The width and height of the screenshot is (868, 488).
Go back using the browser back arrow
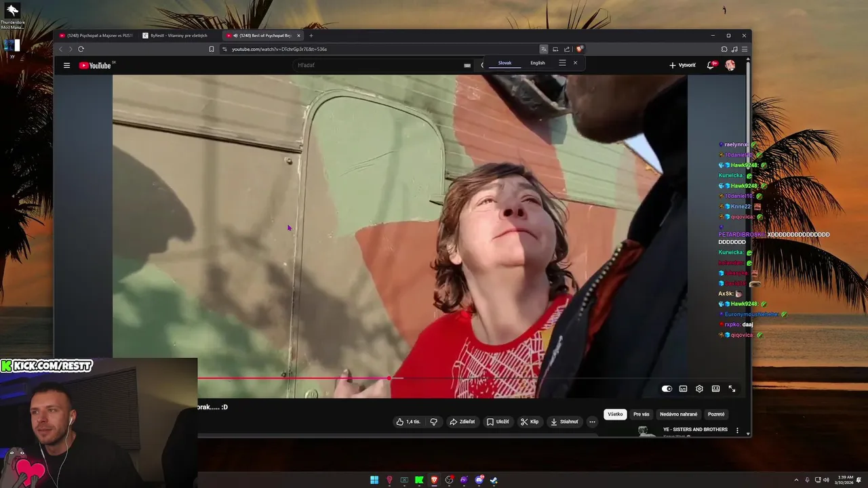click(60, 49)
